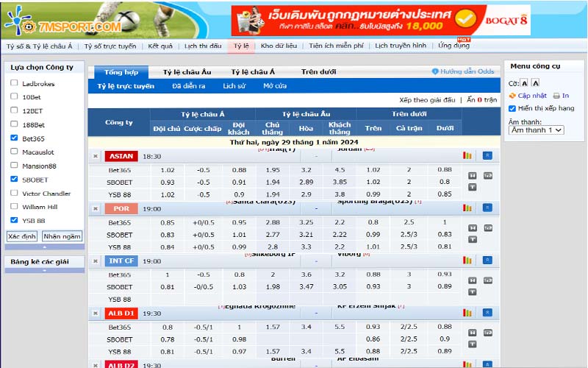588x368 pixels.
Task: Click blue pin icon in ALB D1 row
Action: point(487,312)
